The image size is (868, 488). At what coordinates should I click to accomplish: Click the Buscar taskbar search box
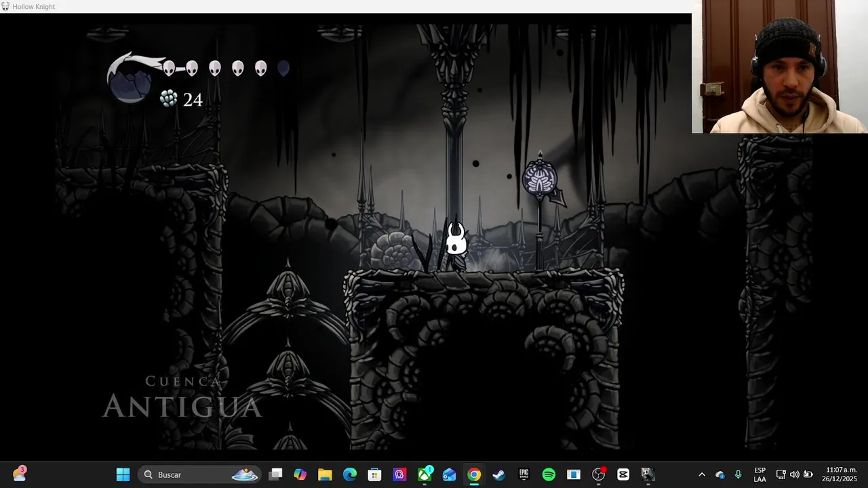(199, 474)
